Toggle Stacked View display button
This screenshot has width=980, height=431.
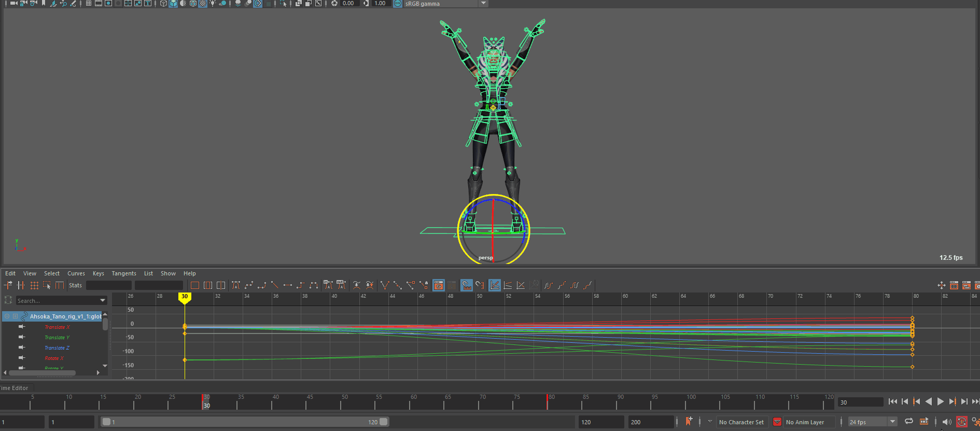508,285
